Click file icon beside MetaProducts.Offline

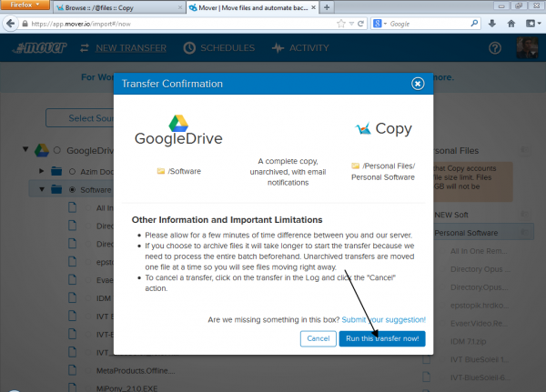tap(72, 370)
